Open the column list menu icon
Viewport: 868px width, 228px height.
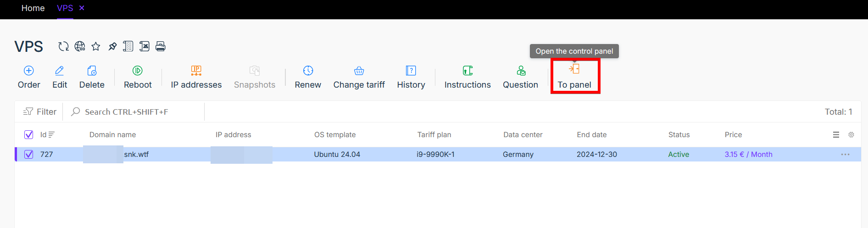click(x=836, y=135)
